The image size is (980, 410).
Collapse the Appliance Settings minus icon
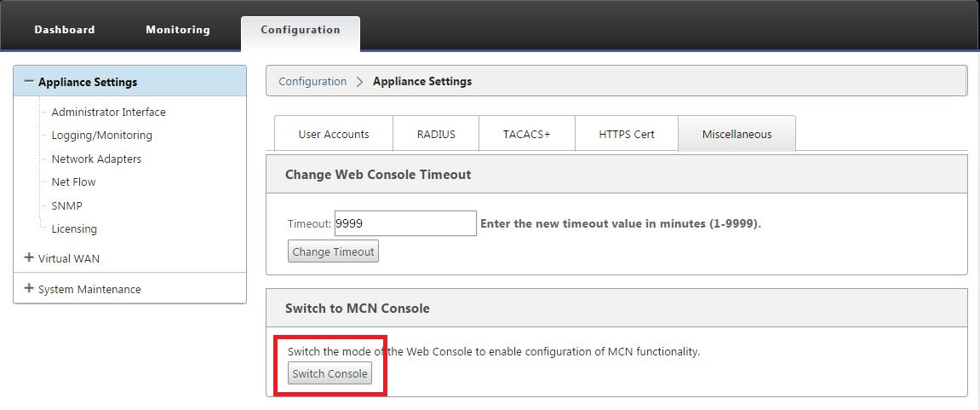(28, 81)
